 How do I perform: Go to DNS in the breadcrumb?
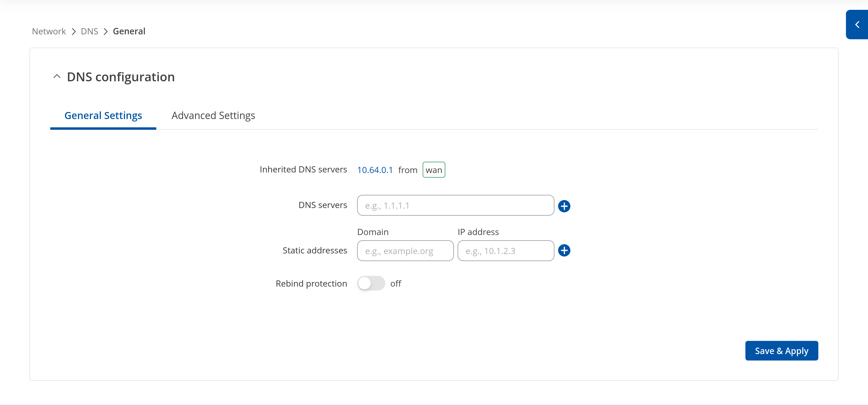(x=89, y=31)
